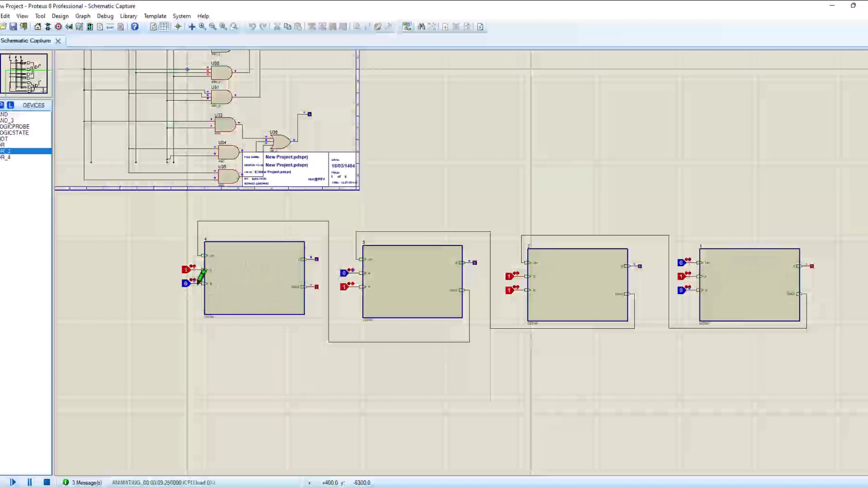868x488 pixels.
Task: Open the Help question mark icon
Action: 135,27
